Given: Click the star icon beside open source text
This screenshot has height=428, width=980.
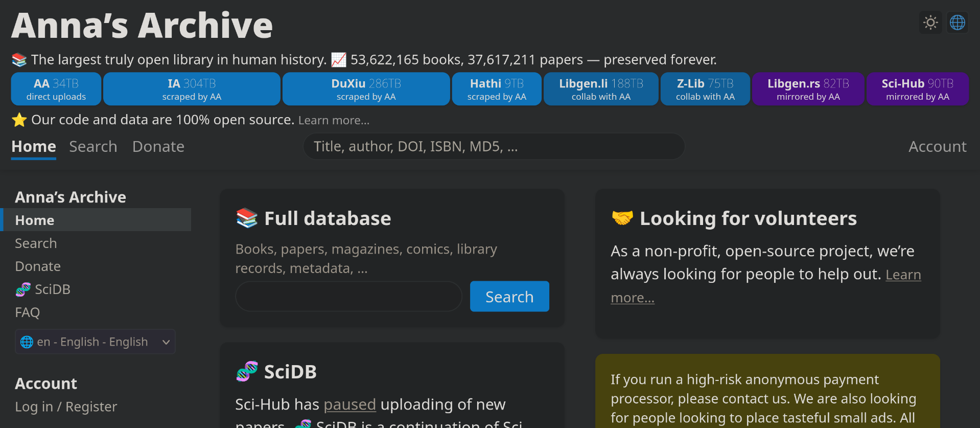Looking at the screenshot, I should tap(19, 120).
